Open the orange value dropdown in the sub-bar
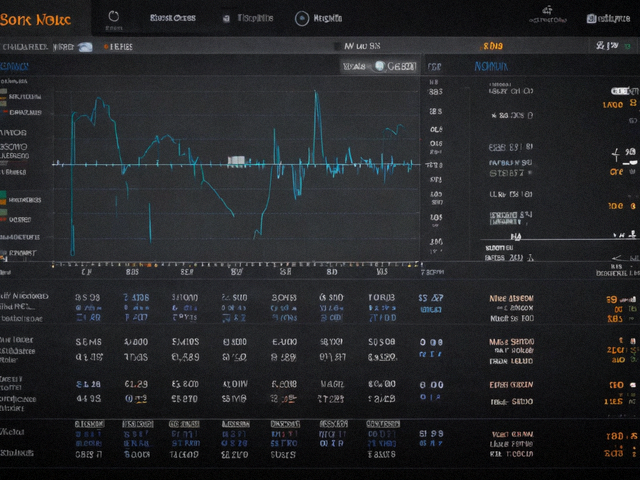Image resolution: width=640 pixels, height=480 pixels. (x=493, y=46)
